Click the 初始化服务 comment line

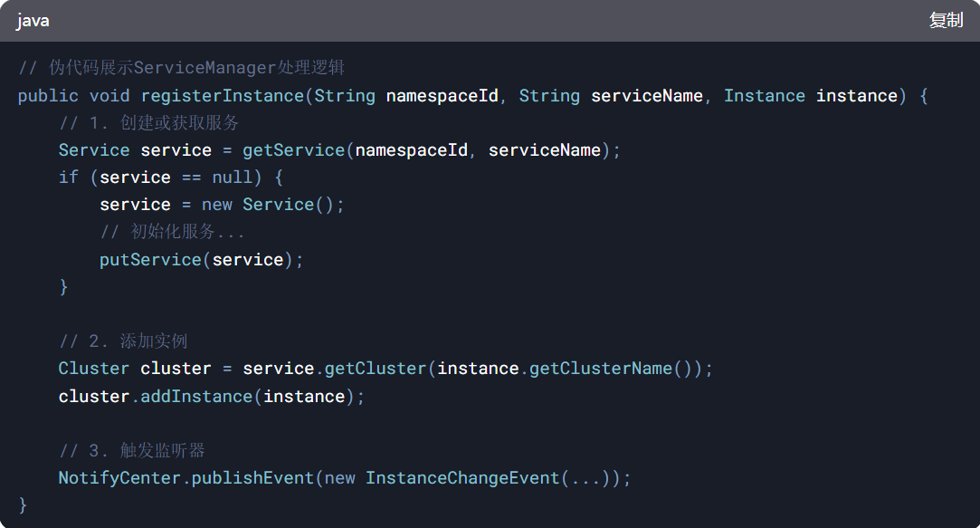coord(172,233)
